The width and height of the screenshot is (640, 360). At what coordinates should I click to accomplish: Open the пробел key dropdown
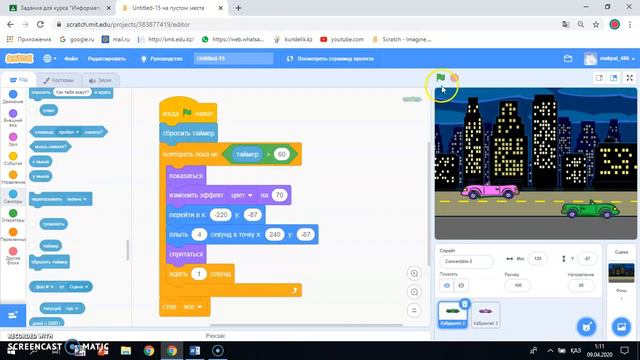68,132
